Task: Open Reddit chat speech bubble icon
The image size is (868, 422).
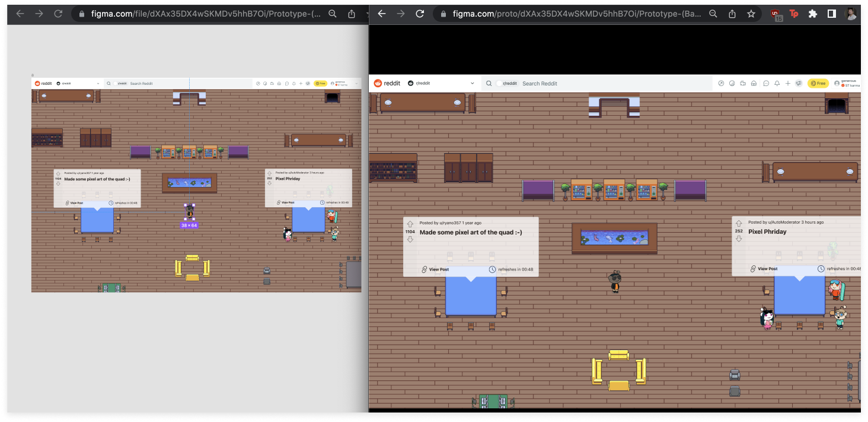Action: (766, 83)
